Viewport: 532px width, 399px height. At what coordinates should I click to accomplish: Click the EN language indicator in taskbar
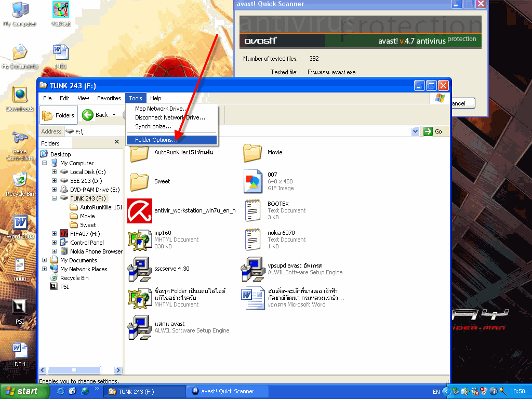(x=436, y=392)
